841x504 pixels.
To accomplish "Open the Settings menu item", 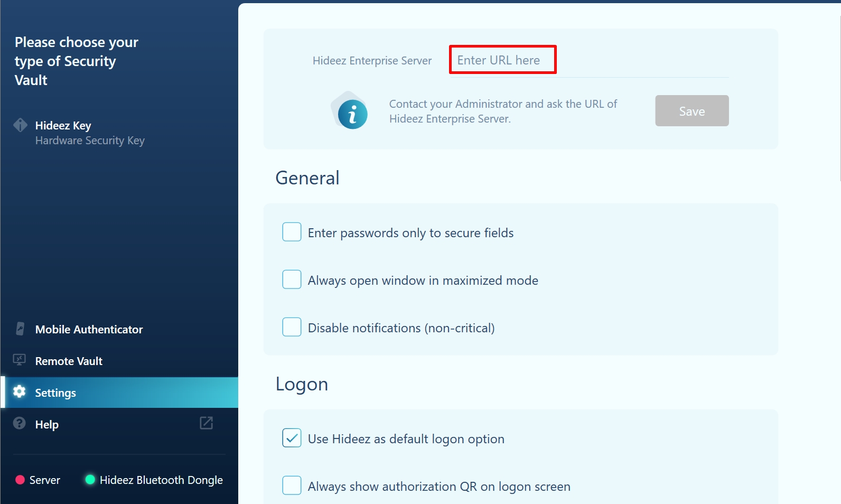I will [119, 393].
